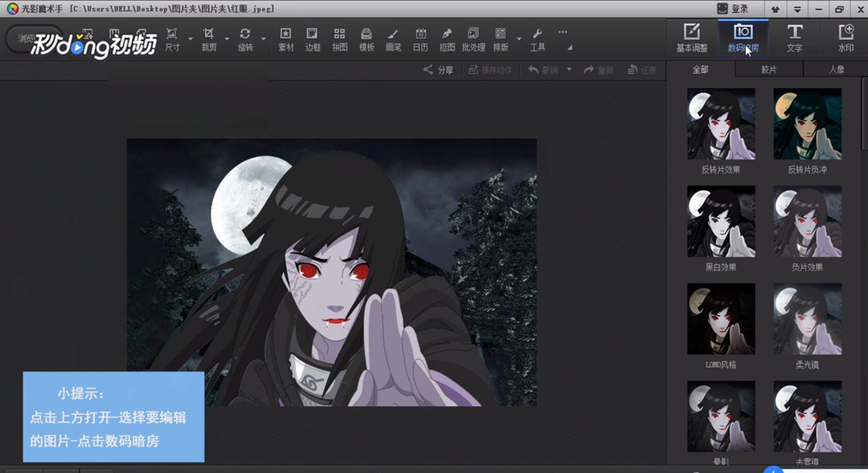The height and width of the screenshot is (473, 868).
Task: Open the 素材 materials tool
Action: pos(286,39)
